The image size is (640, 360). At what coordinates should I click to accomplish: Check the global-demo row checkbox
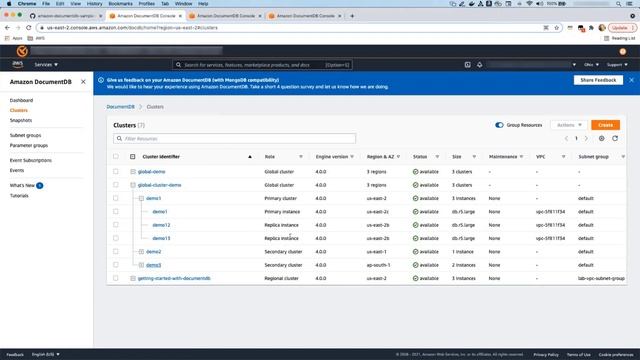[x=116, y=171]
